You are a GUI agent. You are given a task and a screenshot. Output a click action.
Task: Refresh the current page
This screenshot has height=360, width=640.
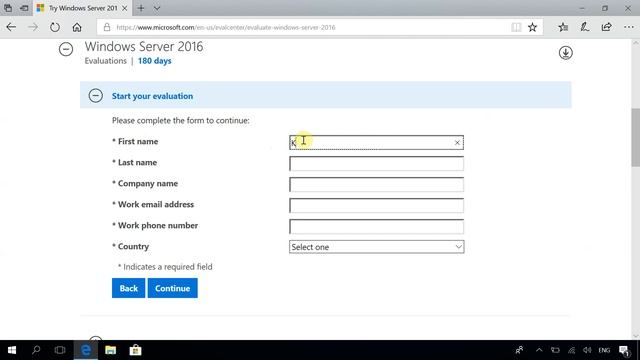[55, 27]
